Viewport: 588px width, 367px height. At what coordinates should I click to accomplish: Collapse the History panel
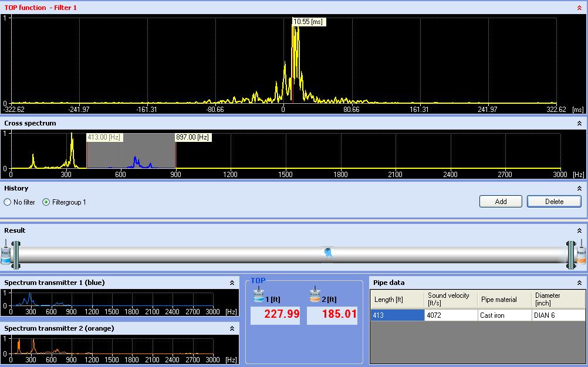[580, 189]
